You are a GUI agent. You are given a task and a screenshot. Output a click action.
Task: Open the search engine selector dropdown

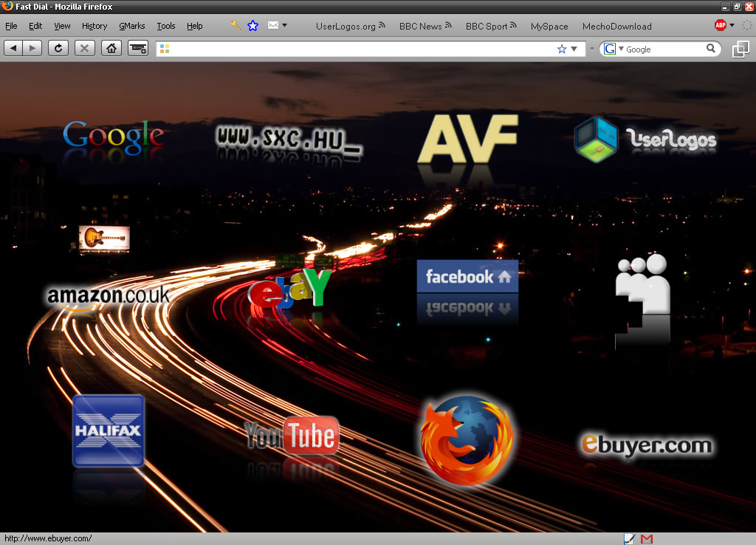click(x=614, y=49)
